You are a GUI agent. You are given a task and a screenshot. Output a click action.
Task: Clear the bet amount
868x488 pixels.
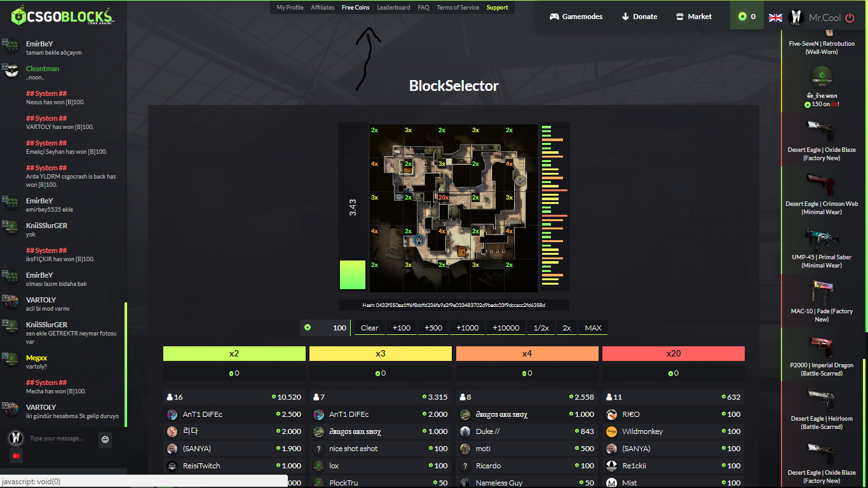point(369,328)
